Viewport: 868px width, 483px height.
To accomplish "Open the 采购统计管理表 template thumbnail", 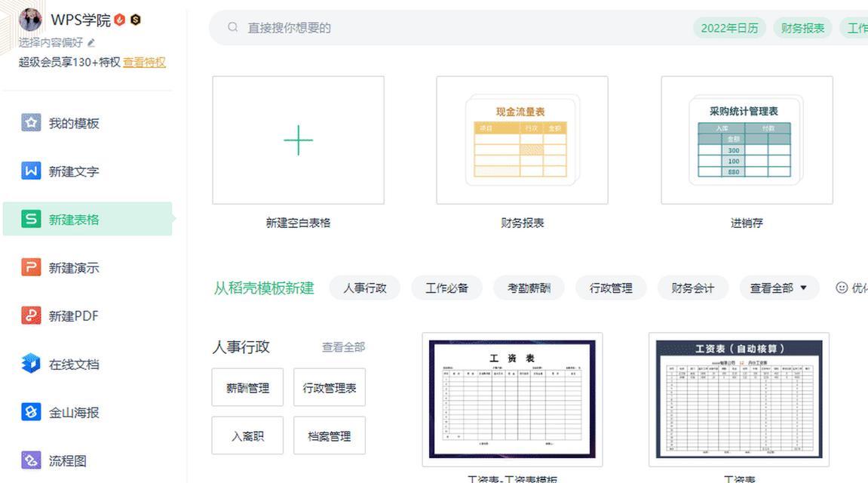I will (x=747, y=140).
